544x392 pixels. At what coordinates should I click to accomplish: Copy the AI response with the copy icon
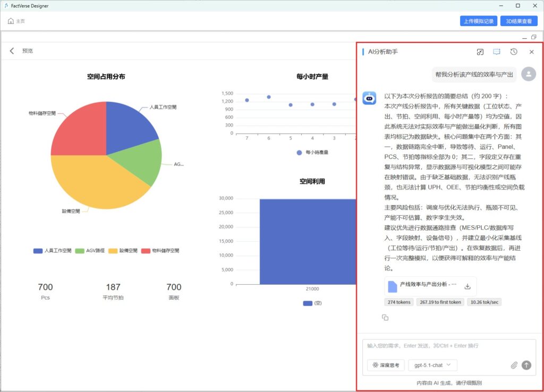pyautogui.click(x=385, y=318)
